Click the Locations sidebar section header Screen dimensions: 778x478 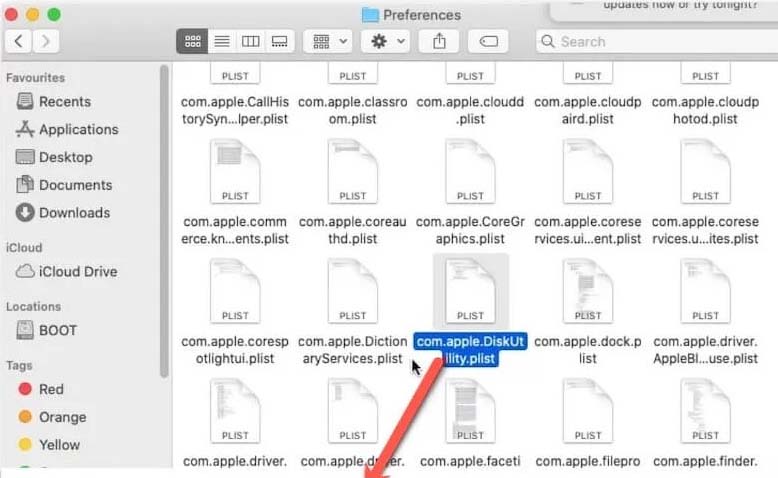(33, 306)
